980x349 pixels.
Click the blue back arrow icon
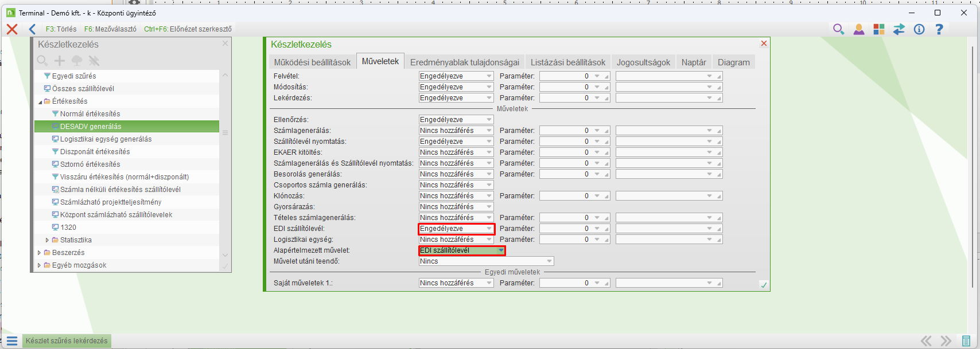click(x=32, y=29)
